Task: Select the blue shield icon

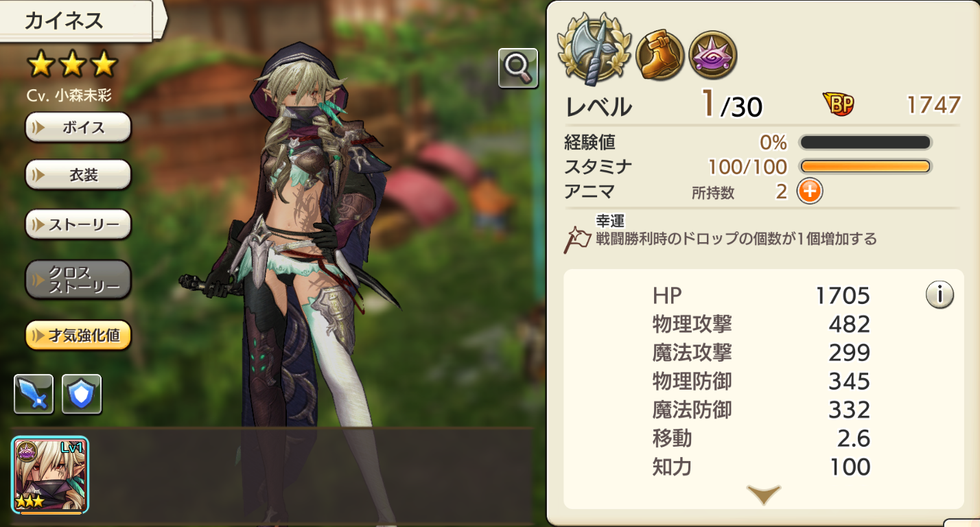Action: click(82, 394)
